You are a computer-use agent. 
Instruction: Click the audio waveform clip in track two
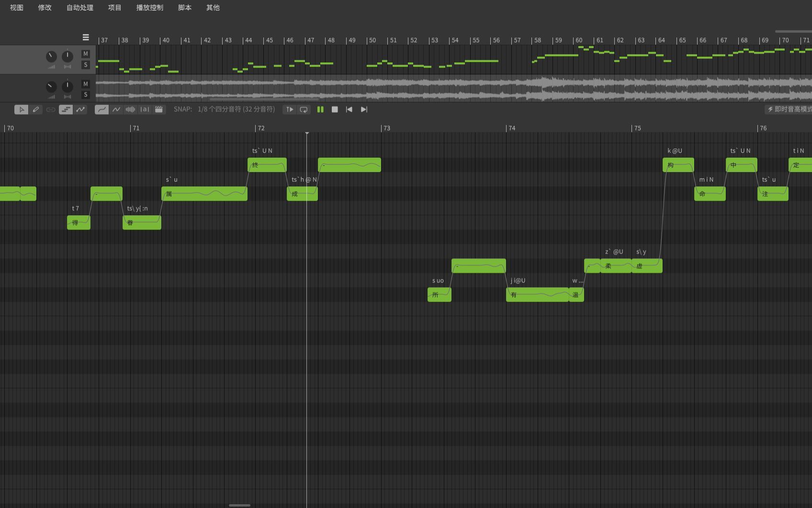(x=454, y=88)
